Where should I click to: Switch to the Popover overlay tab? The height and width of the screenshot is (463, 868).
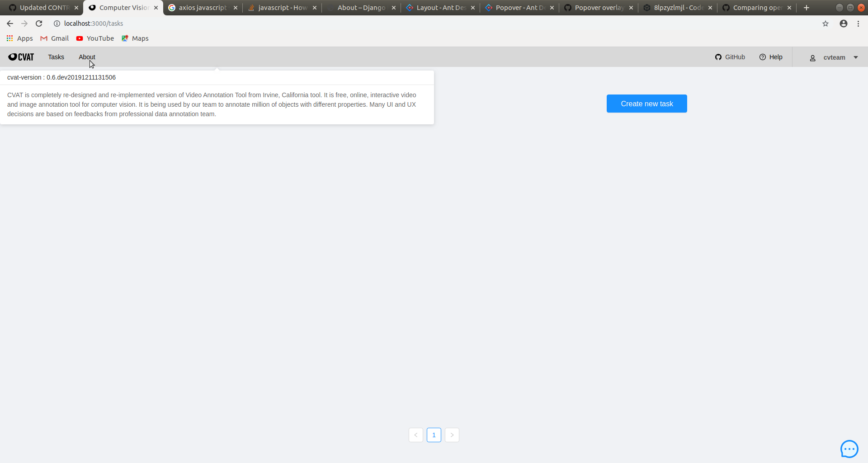(x=599, y=8)
